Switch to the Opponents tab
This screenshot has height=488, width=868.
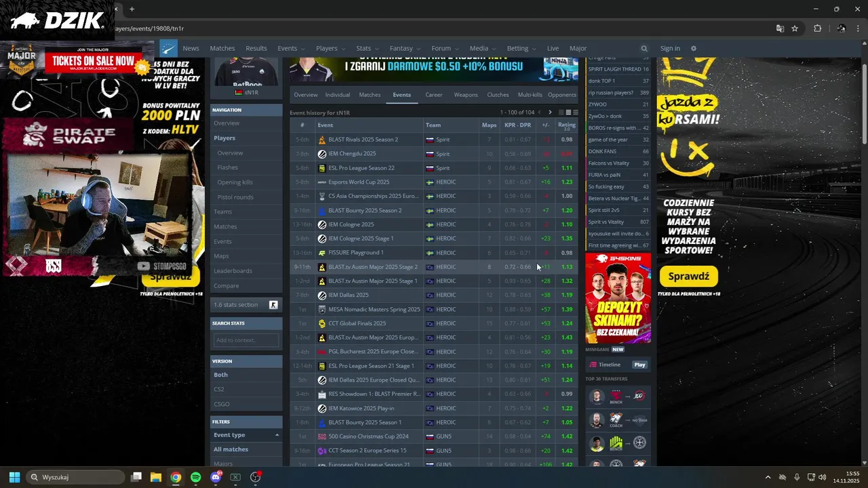pyautogui.click(x=561, y=95)
